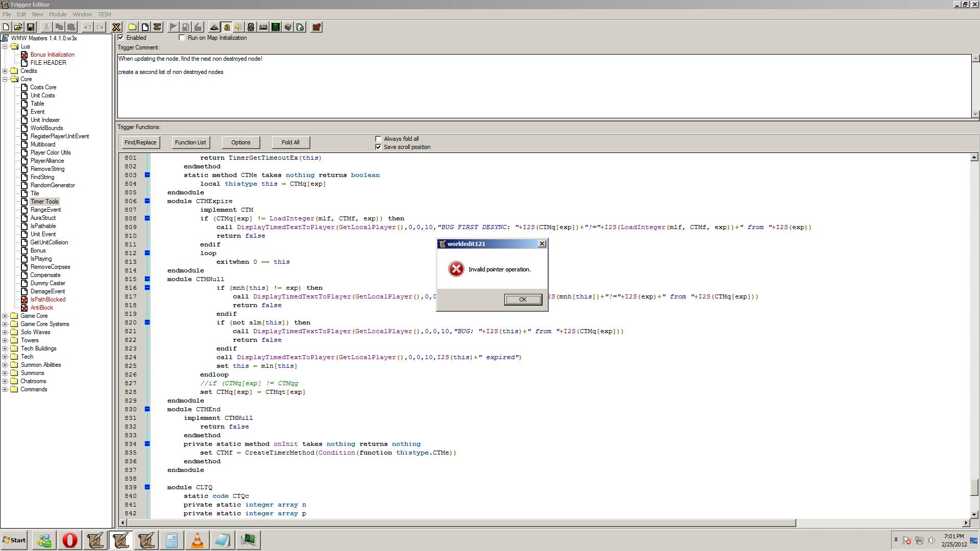Open Opera browser from the taskbar
The width and height of the screenshot is (980, 551).
coord(70,540)
